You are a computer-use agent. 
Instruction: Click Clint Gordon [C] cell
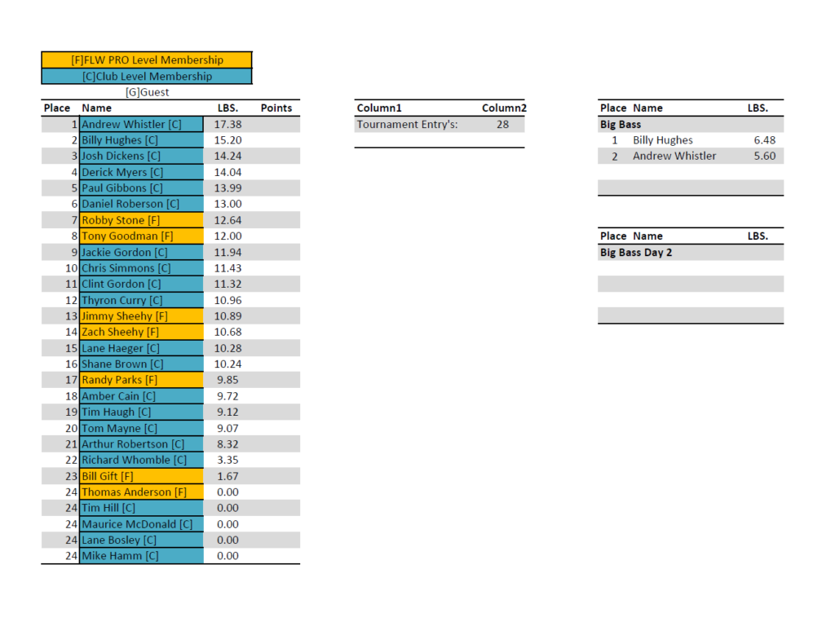click(x=141, y=285)
